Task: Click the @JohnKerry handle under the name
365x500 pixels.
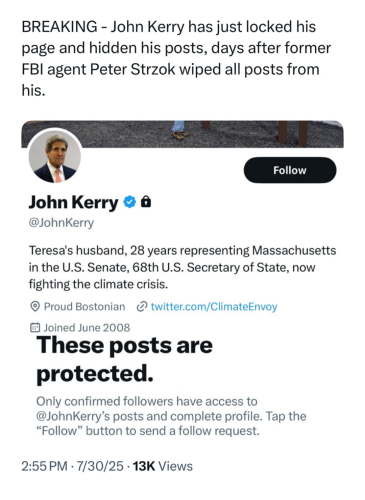Action: (x=61, y=222)
